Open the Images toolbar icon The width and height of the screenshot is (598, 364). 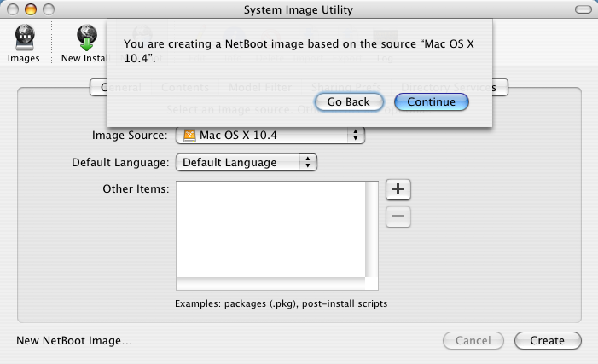(x=25, y=38)
